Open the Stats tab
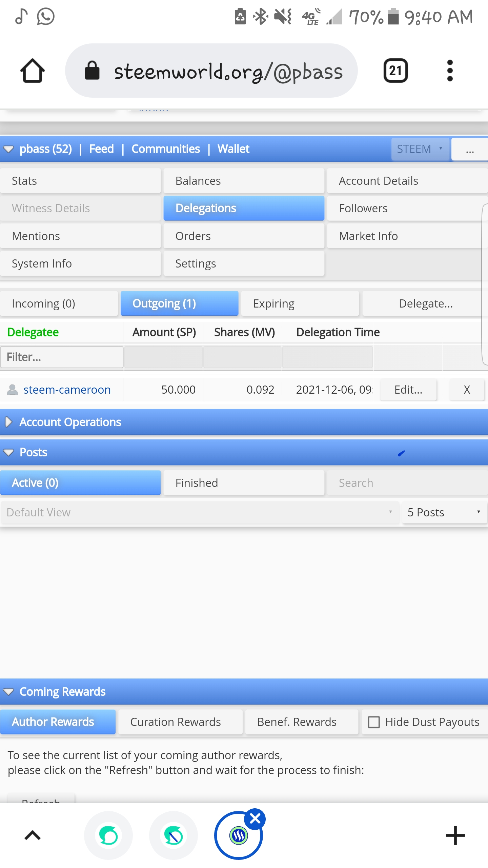 tap(81, 181)
